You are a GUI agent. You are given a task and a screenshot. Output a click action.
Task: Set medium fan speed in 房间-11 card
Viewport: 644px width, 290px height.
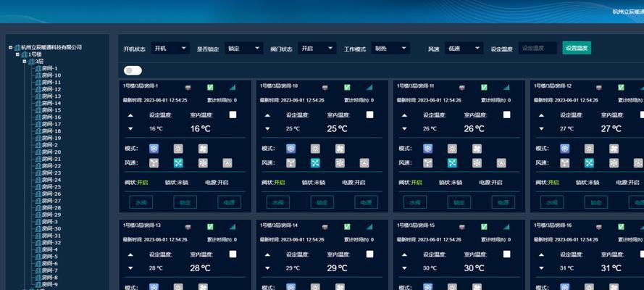453,163
